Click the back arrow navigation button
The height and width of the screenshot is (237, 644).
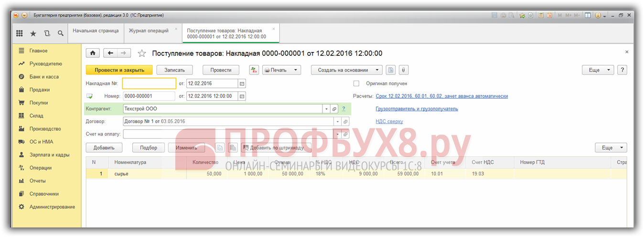(x=111, y=53)
